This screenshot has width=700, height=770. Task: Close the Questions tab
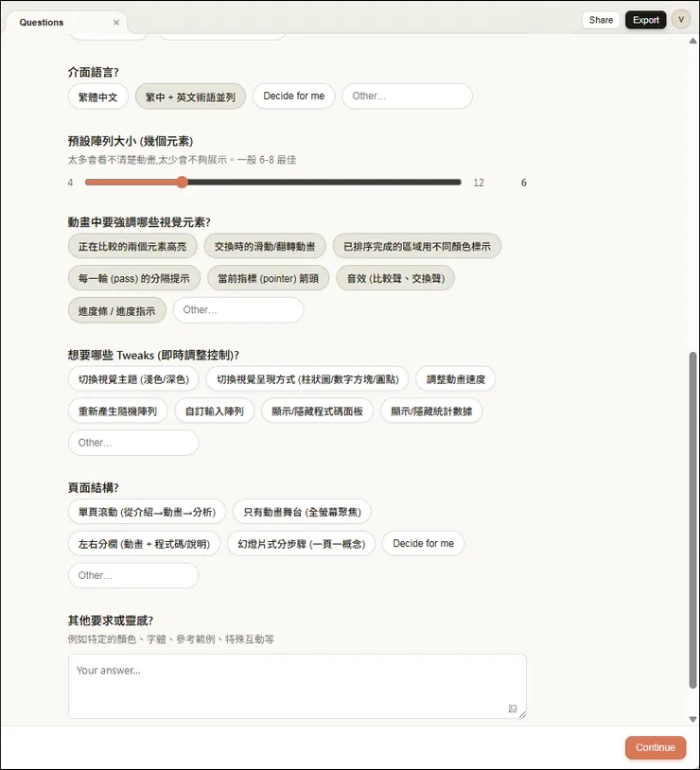coord(116,23)
